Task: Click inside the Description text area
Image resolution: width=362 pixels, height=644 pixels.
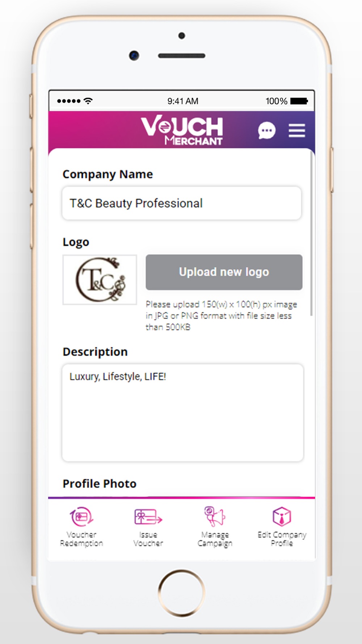Action: 183,413
